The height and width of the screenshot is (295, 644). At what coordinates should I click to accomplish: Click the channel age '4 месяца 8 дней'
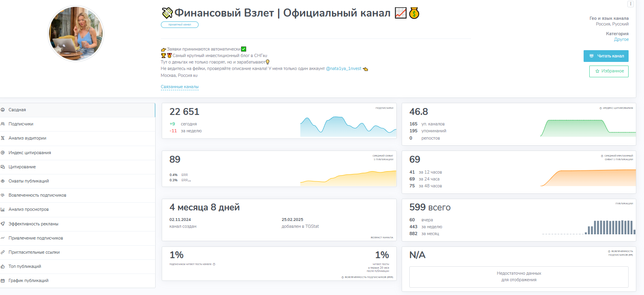[205, 208]
